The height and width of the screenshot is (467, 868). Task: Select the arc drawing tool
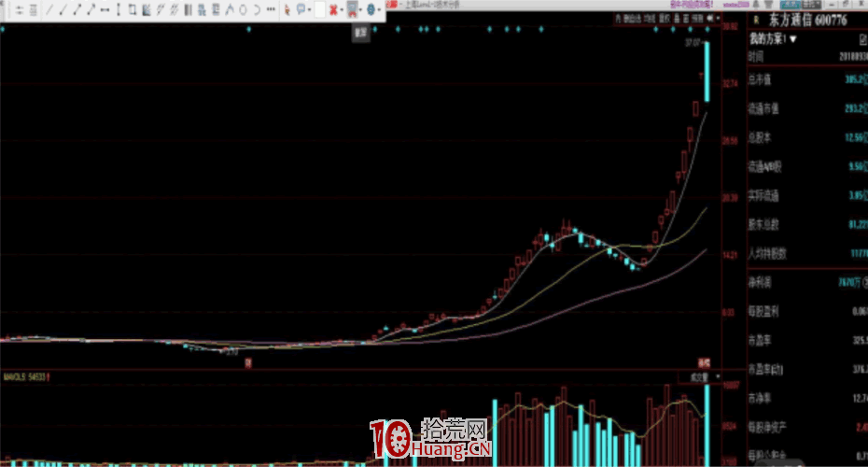(x=257, y=10)
